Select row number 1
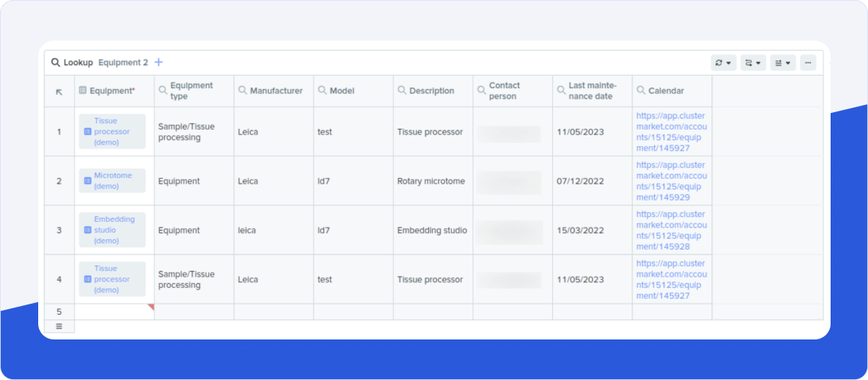The width and height of the screenshot is (868, 380). coord(59,132)
